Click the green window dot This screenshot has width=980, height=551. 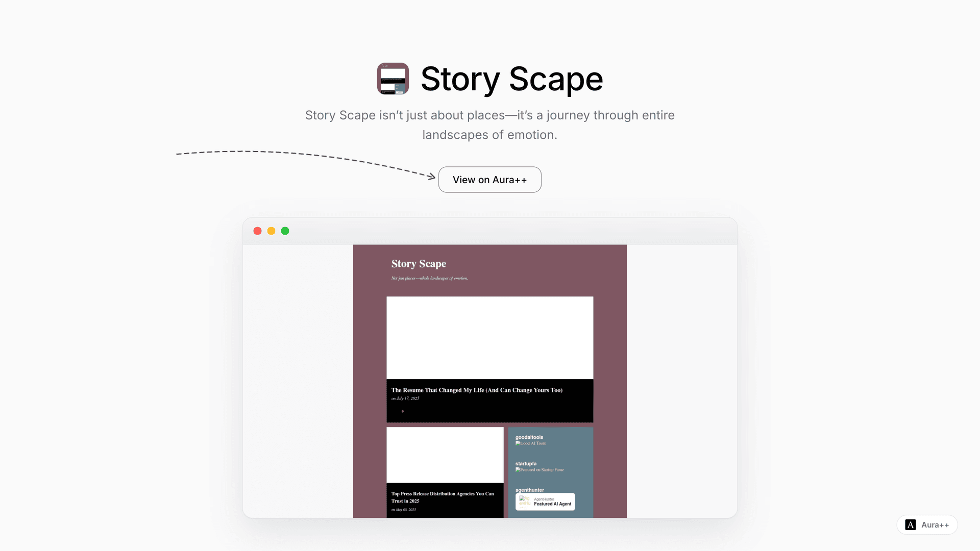pyautogui.click(x=285, y=231)
